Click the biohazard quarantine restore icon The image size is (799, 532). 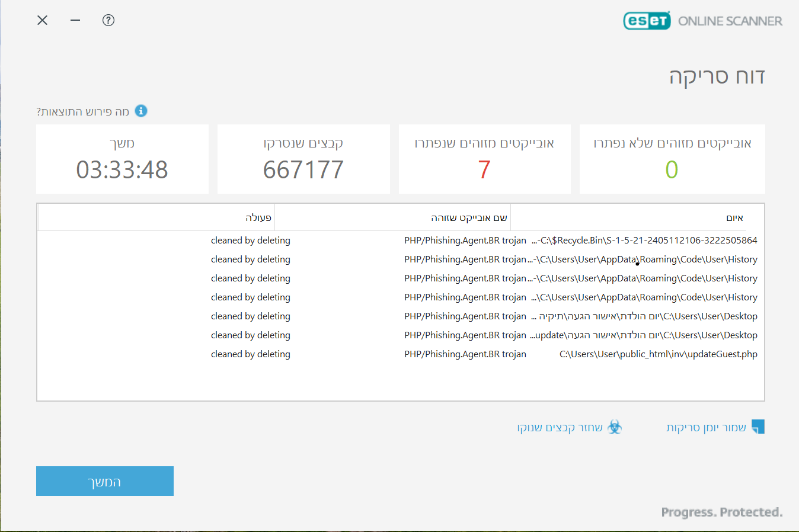coord(615,427)
